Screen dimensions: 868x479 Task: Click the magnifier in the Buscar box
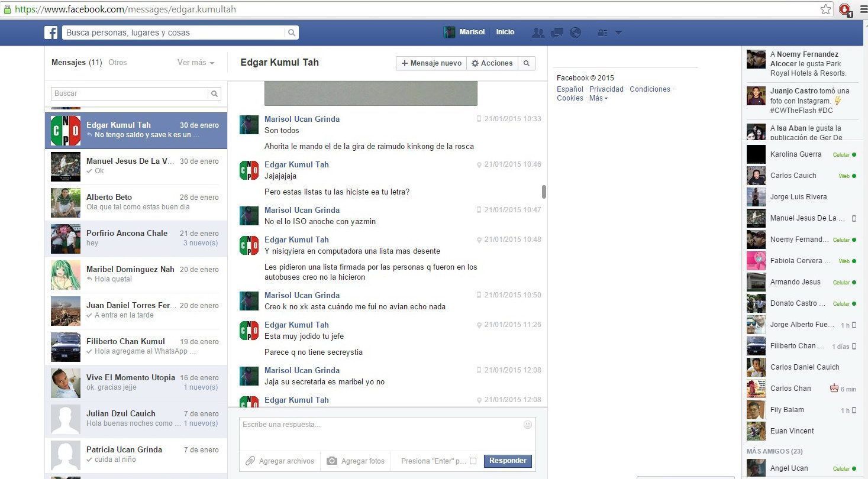[x=215, y=93]
